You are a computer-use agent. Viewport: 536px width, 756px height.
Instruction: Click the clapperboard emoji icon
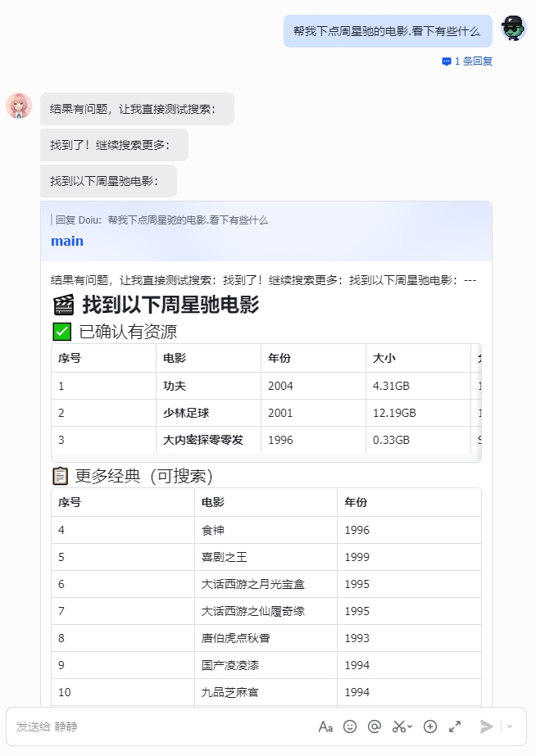coord(63,305)
